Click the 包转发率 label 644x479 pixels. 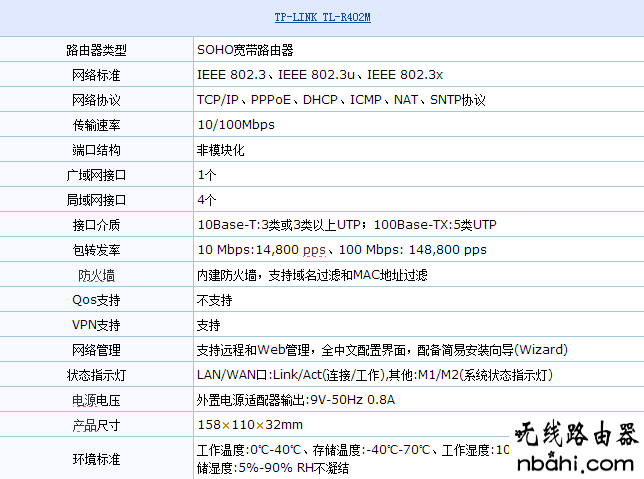[x=96, y=250]
